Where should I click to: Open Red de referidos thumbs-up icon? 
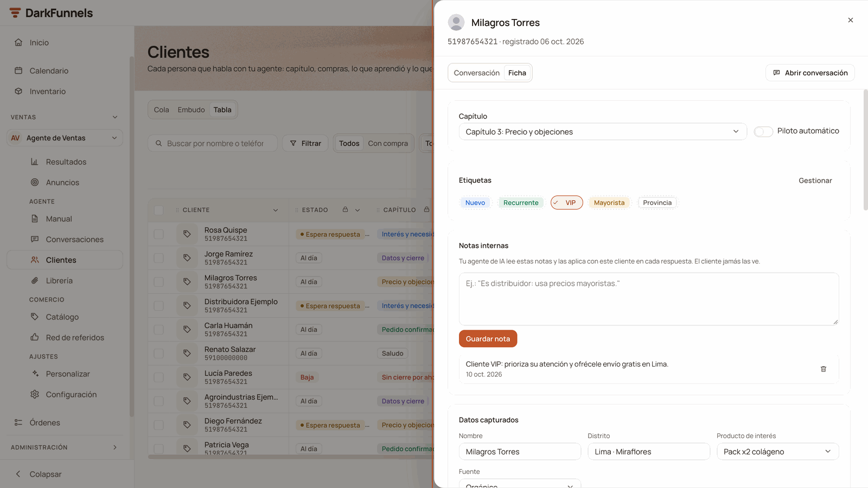tap(35, 337)
